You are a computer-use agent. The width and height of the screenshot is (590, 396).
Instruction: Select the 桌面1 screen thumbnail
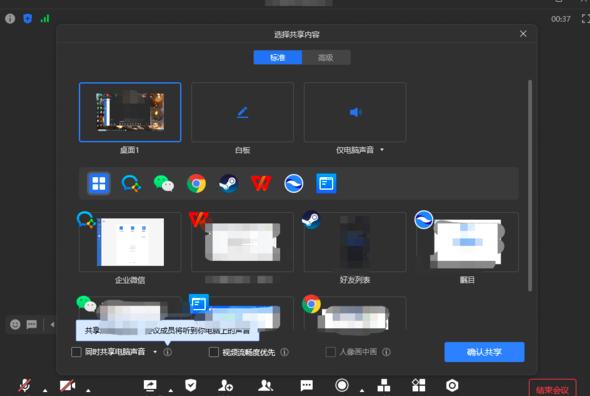[130, 112]
